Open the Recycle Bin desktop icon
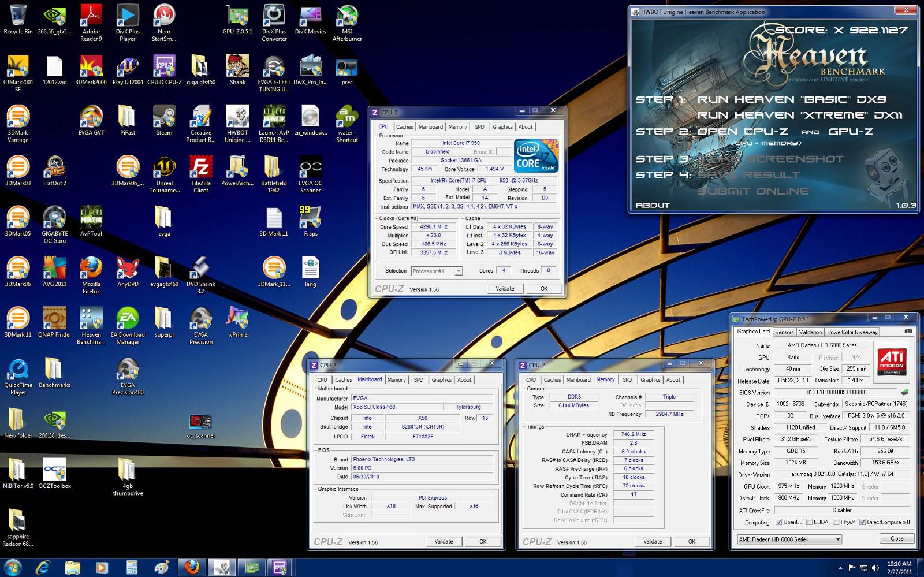Screen dimensions: 924x577 click(18, 20)
